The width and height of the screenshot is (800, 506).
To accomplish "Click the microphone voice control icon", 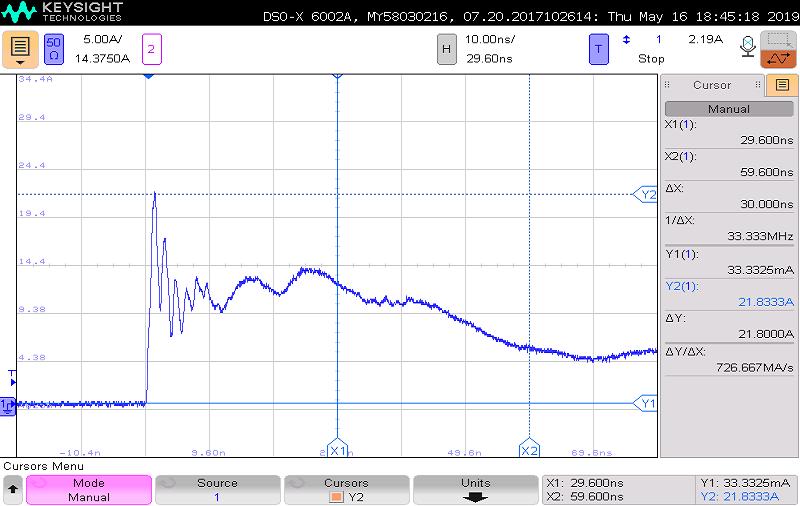I will point(746,45).
